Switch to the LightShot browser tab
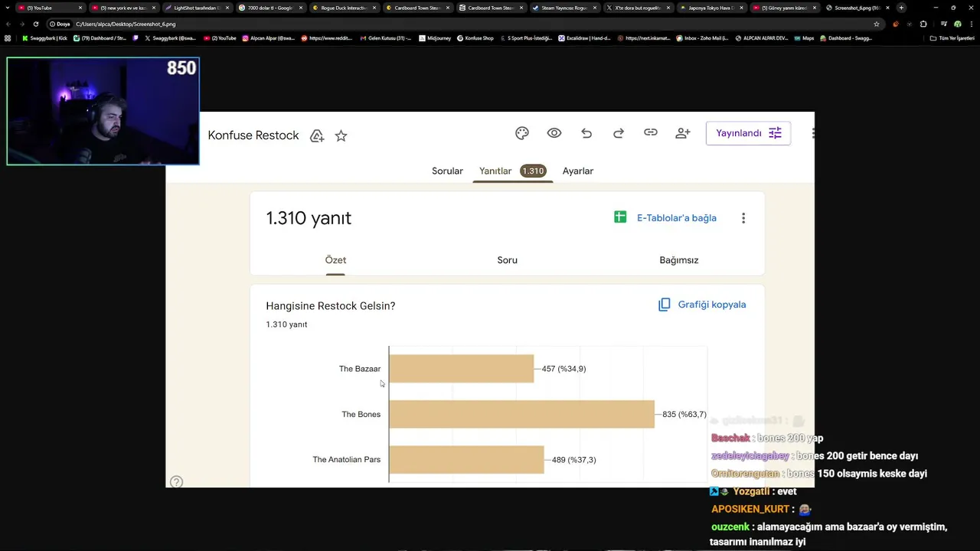This screenshot has width=980, height=551. [x=197, y=8]
